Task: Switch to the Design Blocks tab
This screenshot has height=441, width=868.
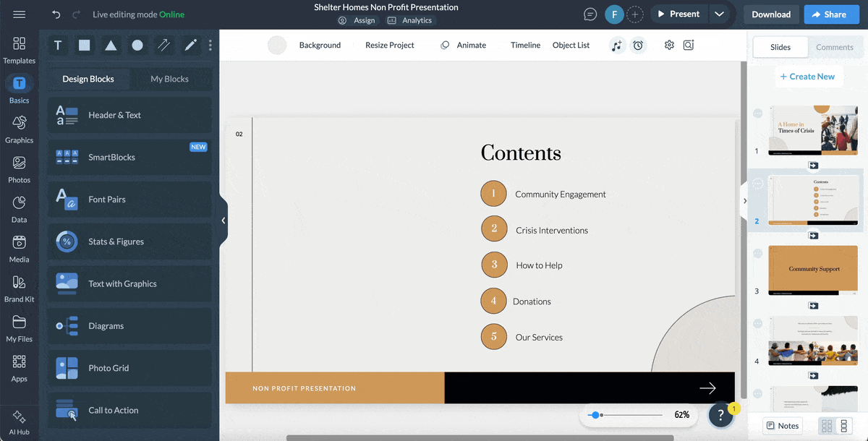Action: coord(88,79)
